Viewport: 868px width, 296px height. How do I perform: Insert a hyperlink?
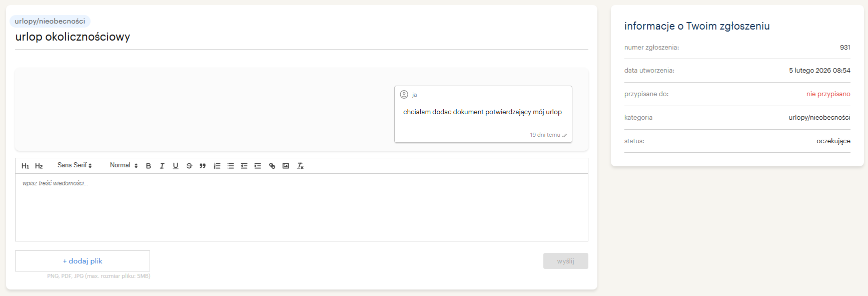click(x=272, y=166)
